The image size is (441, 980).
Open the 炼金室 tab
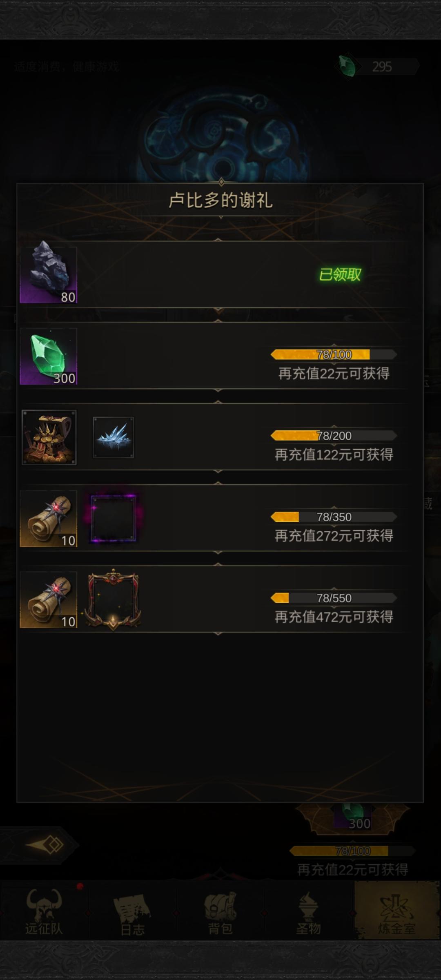click(396, 911)
